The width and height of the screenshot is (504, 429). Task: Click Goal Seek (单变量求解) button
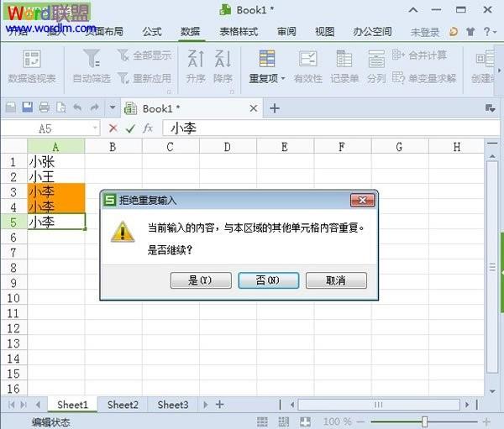[x=424, y=78]
